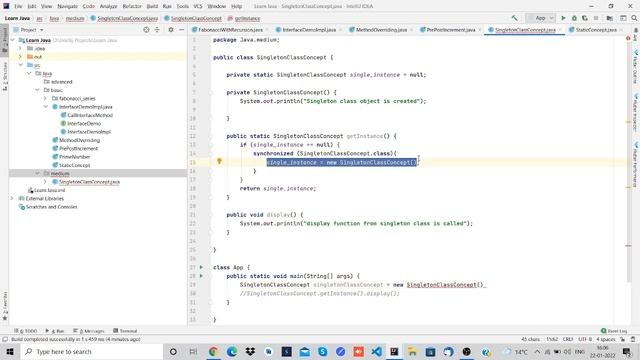
Task: Open the File menu
Action: (18, 6)
